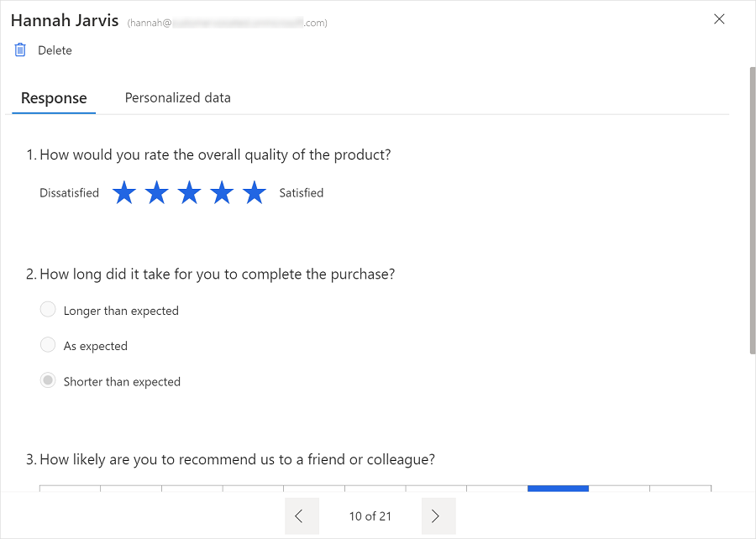Close the Hannah Jarvis response panel
The height and width of the screenshot is (539, 756).
pyautogui.click(x=719, y=19)
